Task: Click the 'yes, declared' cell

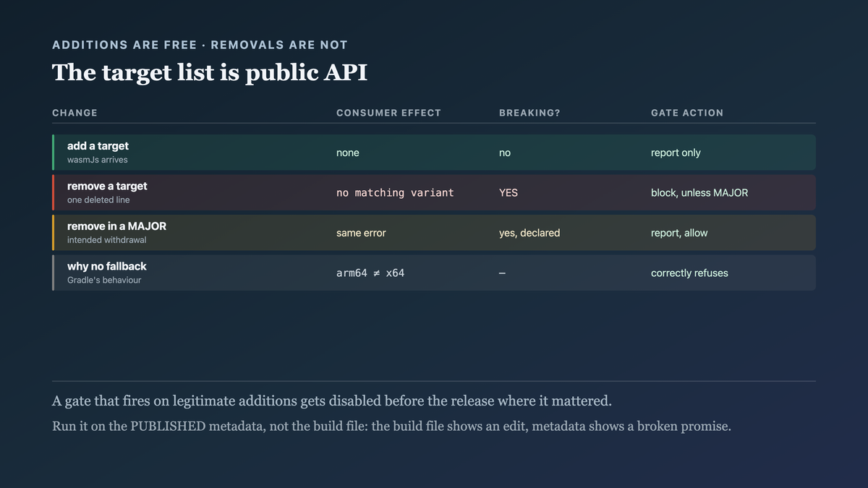Action: [529, 233]
